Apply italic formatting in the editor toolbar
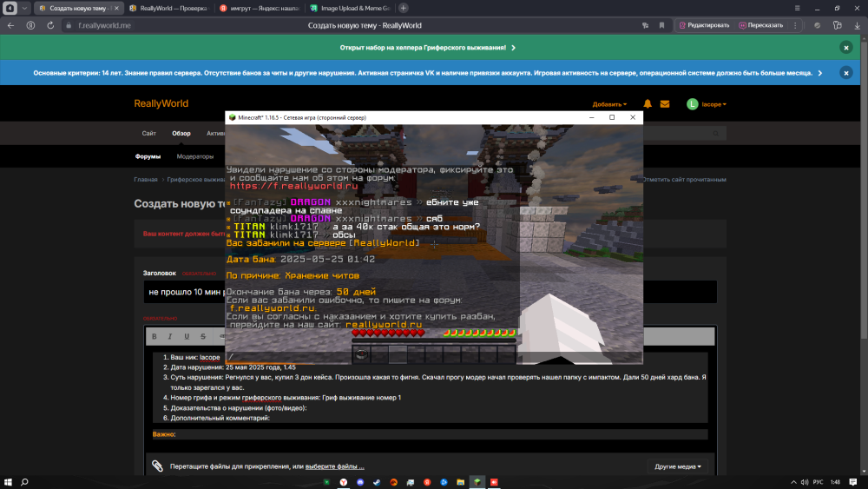 click(x=170, y=336)
